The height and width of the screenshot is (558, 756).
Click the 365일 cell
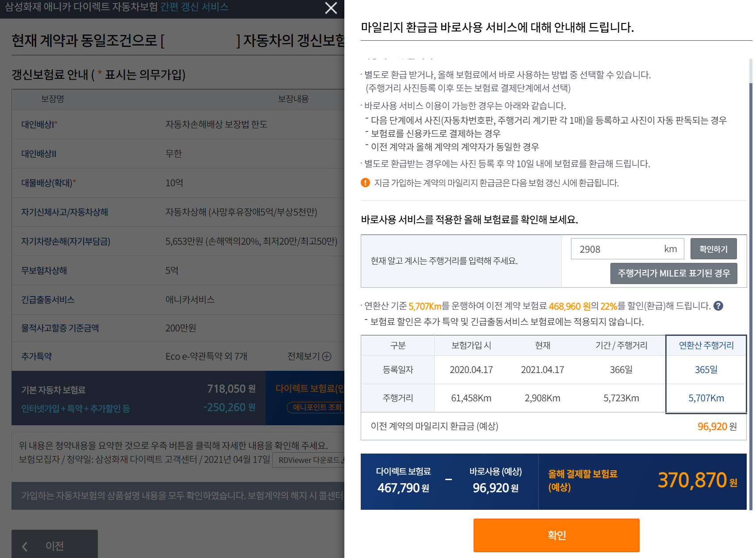706,369
